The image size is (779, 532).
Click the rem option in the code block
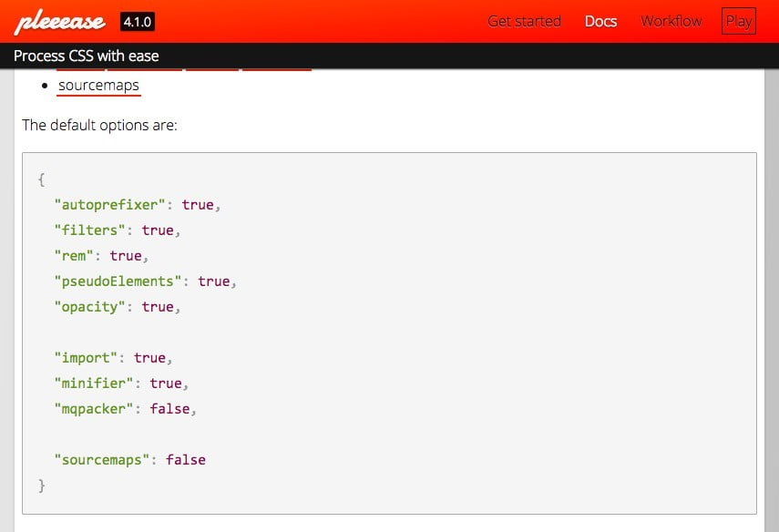73,255
